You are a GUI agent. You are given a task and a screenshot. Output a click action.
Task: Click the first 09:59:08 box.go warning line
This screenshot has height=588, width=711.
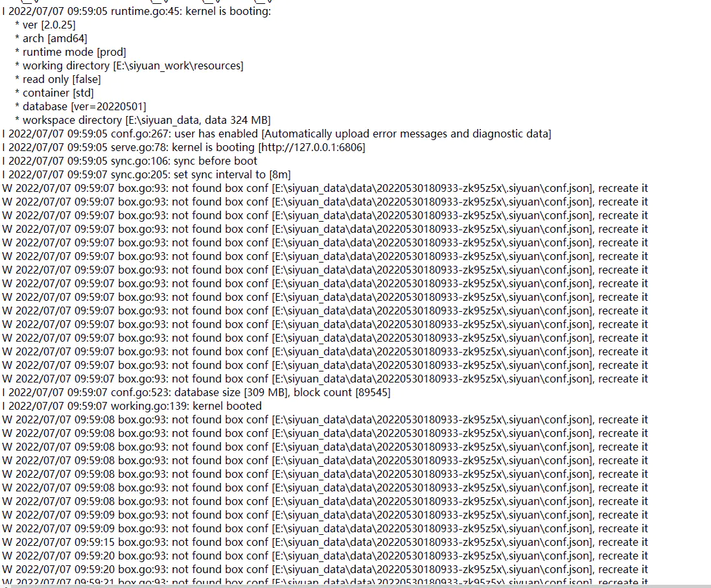tap(325, 419)
